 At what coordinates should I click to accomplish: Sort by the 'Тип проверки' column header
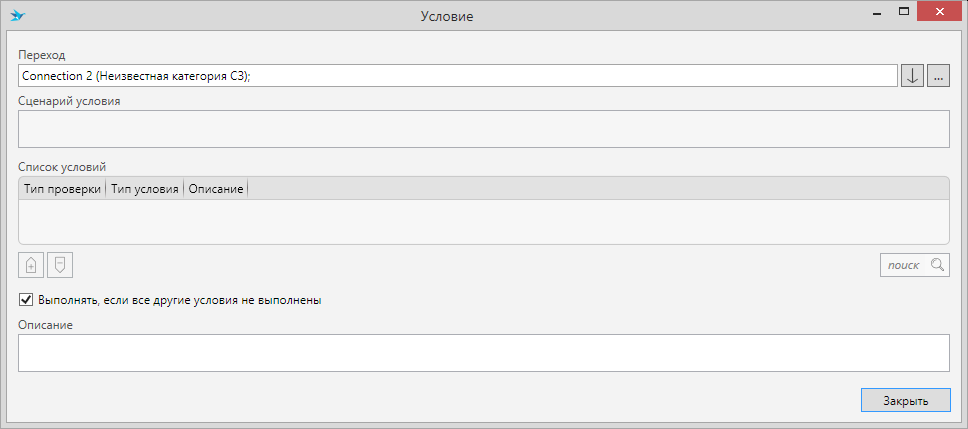click(x=62, y=188)
